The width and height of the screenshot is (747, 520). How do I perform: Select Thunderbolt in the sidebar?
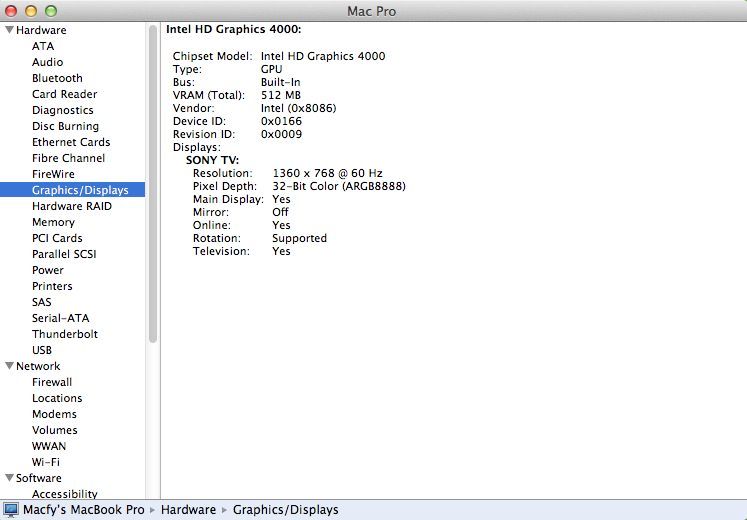point(65,334)
